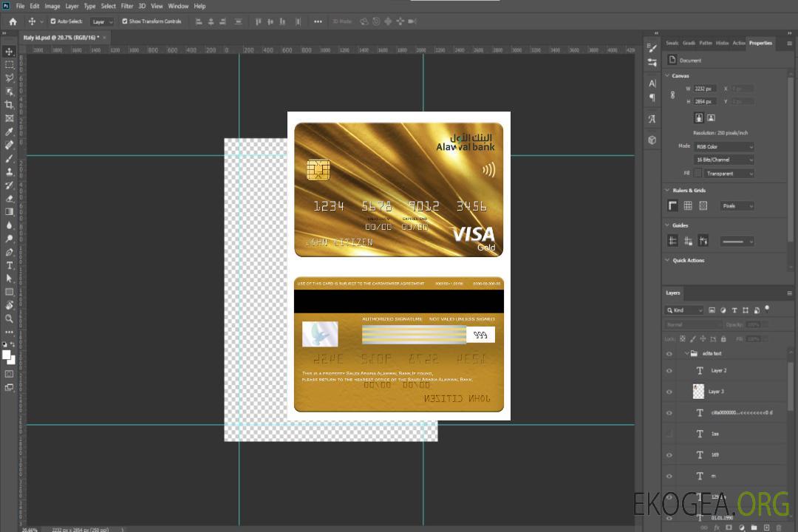This screenshot has height=532, width=798.
Task: Open the Kind layer filter dropdown
Action: [684, 310]
